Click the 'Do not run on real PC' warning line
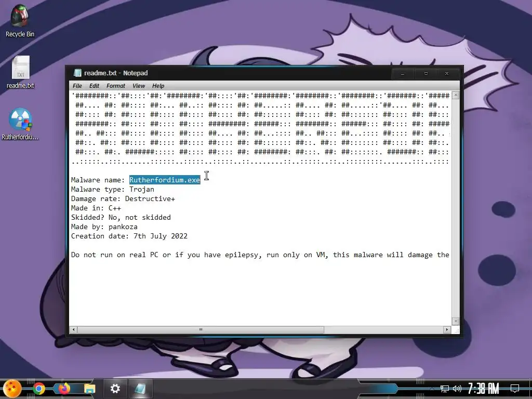This screenshot has width=532, height=399. point(260,255)
